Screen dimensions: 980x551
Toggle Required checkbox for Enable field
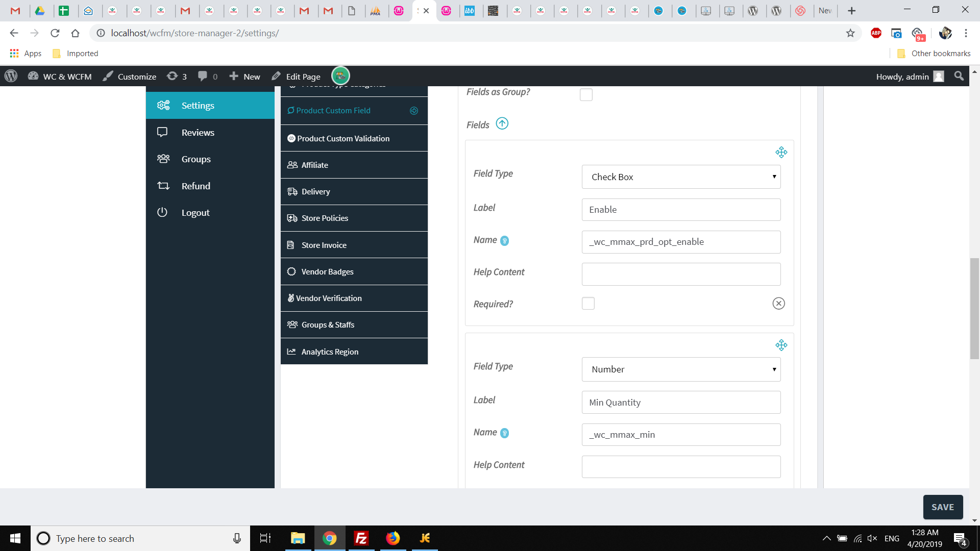[x=588, y=304]
